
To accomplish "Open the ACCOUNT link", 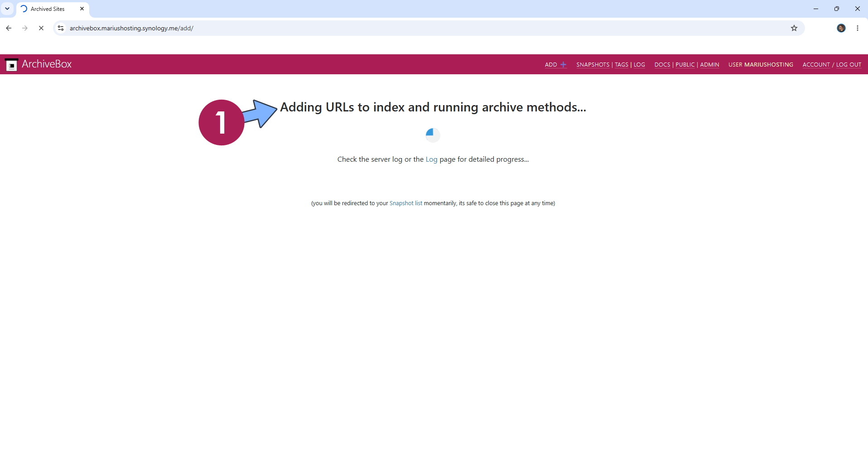I will point(816,65).
